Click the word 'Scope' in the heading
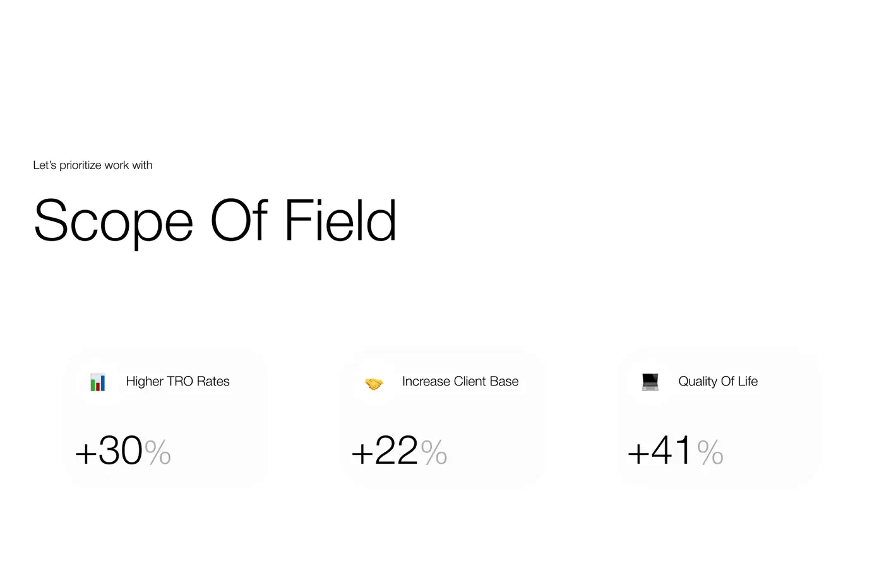The height and width of the screenshot is (588, 884). 113,221
